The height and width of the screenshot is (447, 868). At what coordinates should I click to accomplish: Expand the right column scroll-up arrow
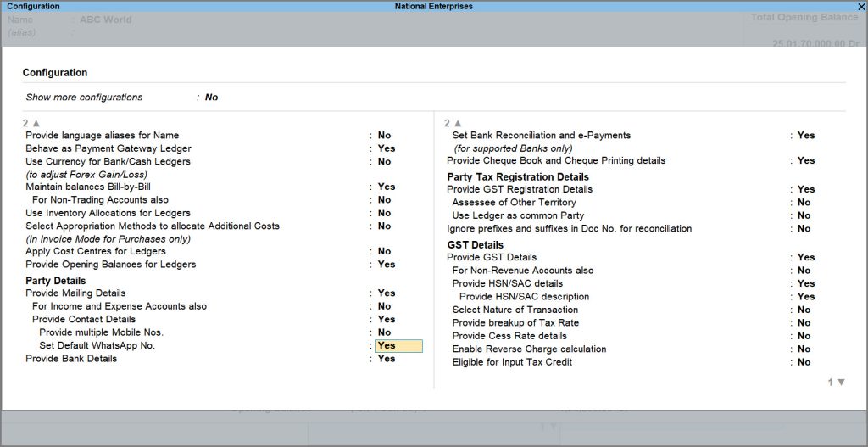click(457, 124)
